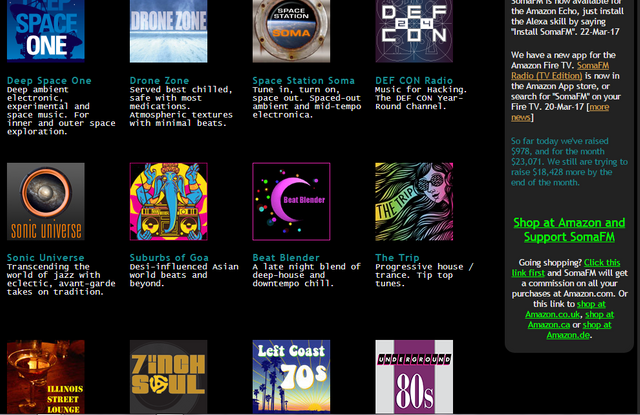
Task: Open The Trip channel artwork
Action: point(414,202)
